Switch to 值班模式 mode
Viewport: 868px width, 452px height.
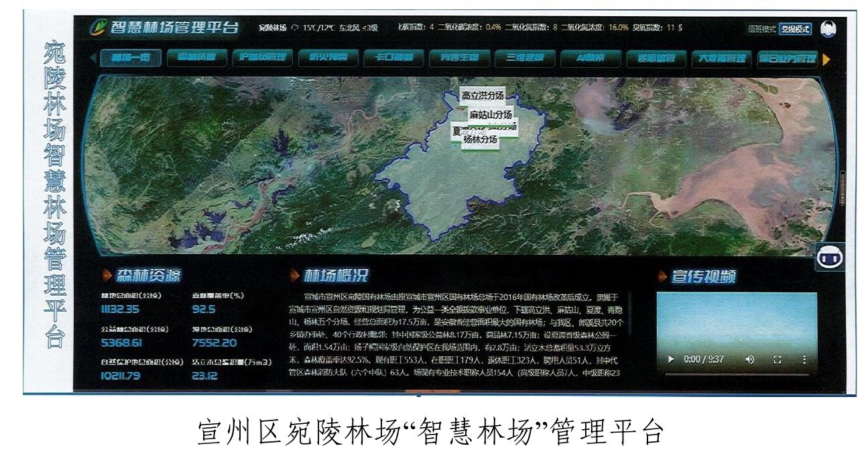point(762,29)
